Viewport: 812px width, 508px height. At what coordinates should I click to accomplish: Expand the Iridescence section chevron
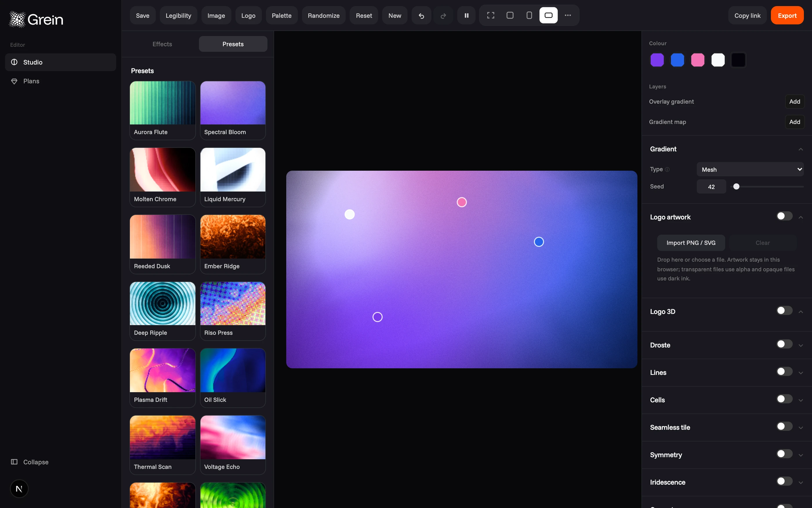pyautogui.click(x=801, y=483)
